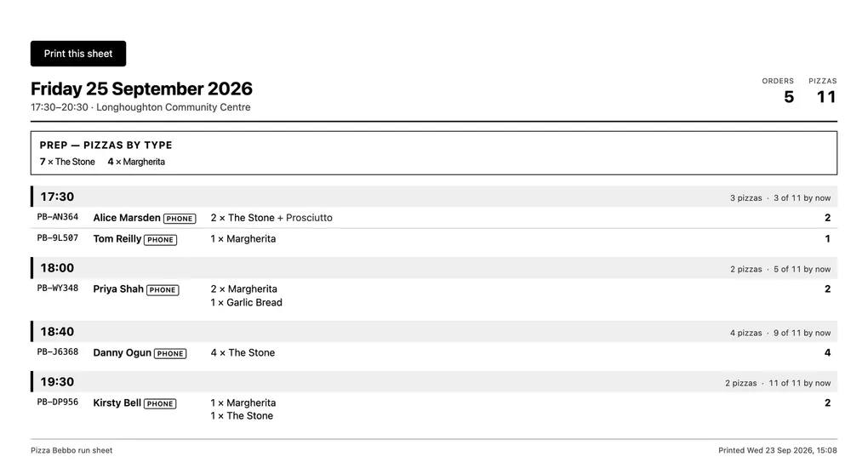Click the 19:30 time slot header
This screenshot has width=868, height=468.
[434, 382]
